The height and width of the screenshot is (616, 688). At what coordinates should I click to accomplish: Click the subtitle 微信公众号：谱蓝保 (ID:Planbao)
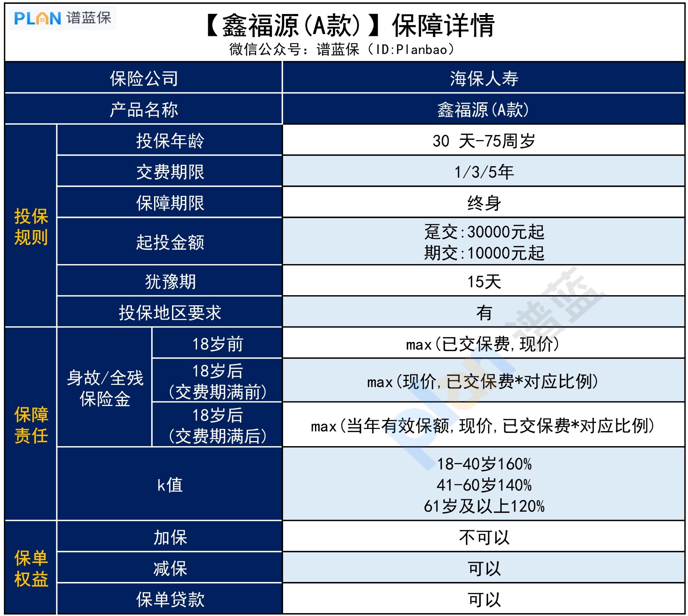(342, 49)
